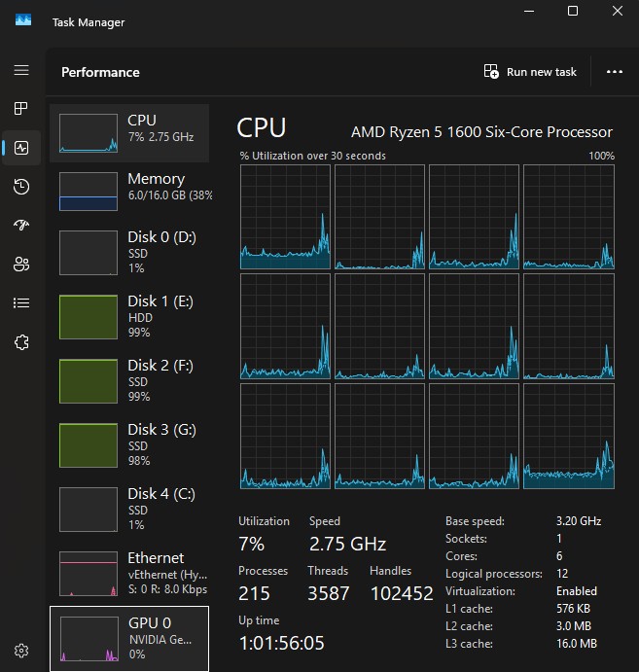Switch to the Users page
639x672 pixels.
pos(21,265)
